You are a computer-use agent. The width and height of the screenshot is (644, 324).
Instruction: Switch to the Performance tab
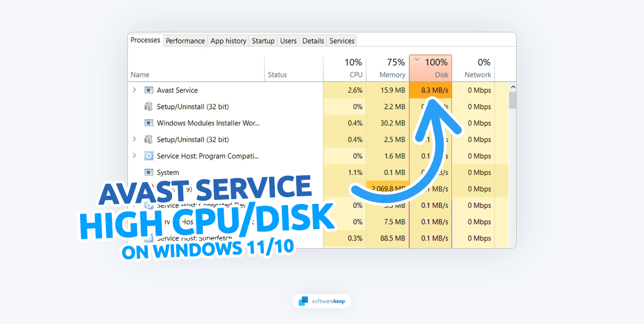185,41
